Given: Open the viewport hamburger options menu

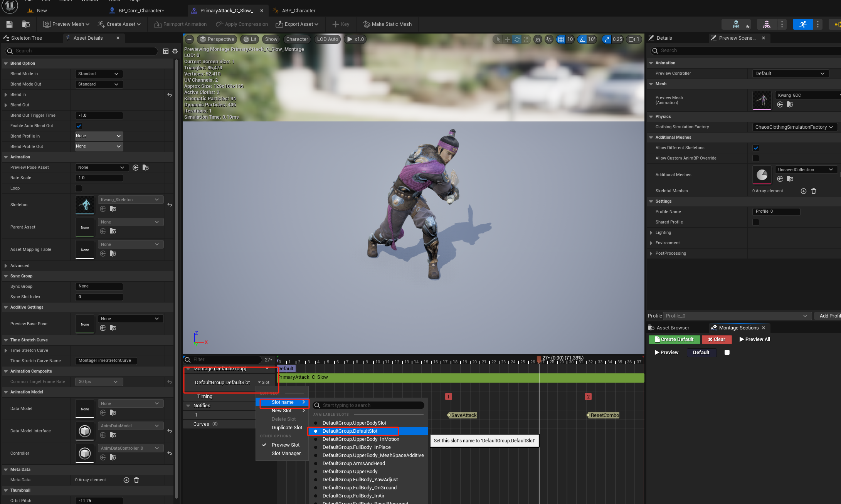Looking at the screenshot, I should (189, 39).
